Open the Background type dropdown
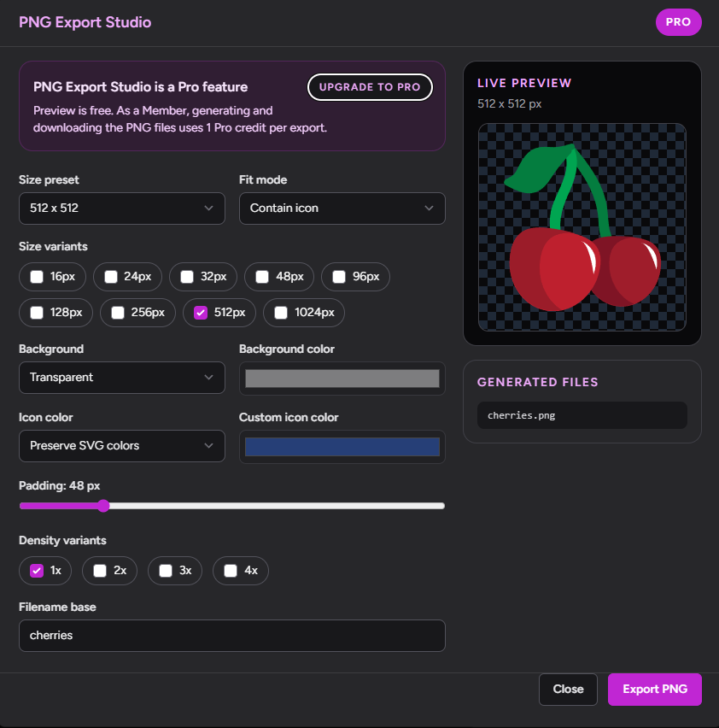The width and height of the screenshot is (719, 728). point(122,378)
